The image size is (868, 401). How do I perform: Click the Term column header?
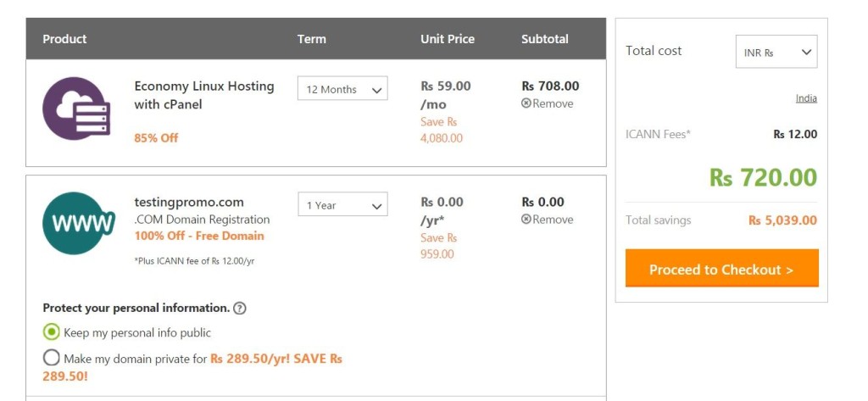[312, 39]
